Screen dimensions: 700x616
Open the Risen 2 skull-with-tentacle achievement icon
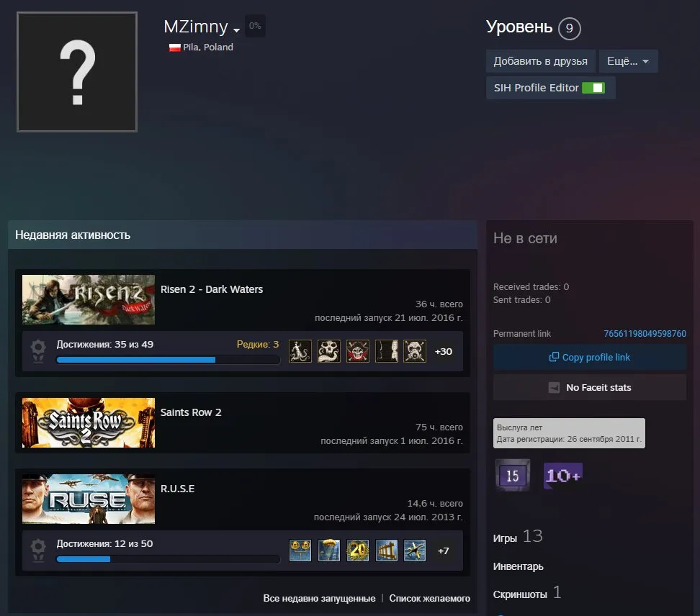click(x=329, y=351)
